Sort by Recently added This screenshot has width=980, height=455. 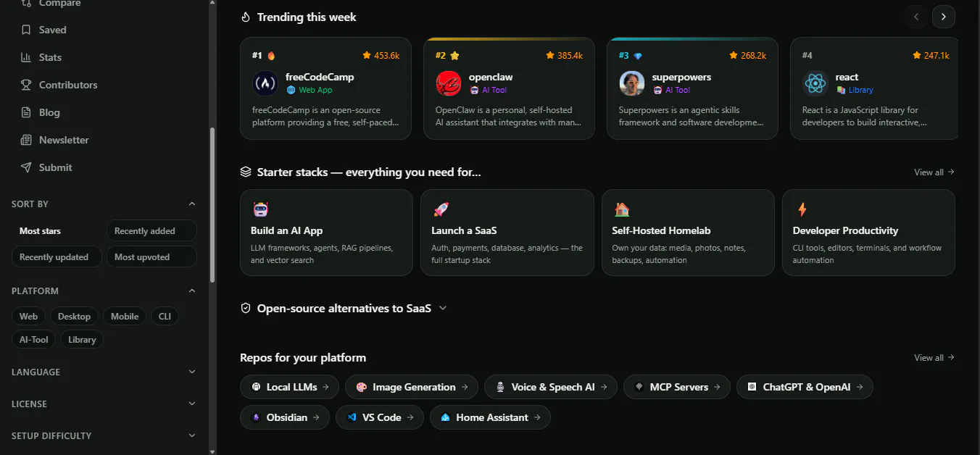coord(151,231)
